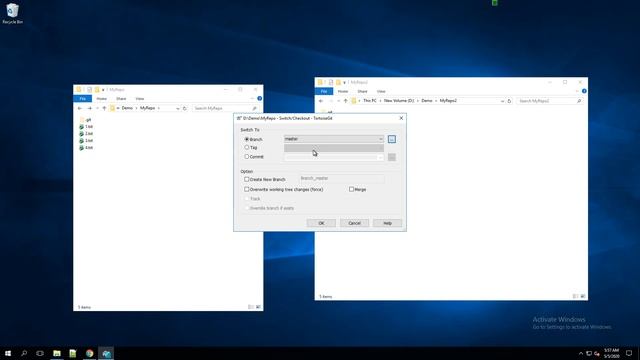Click Help icon in MyRepo2 window ribbon
Screen dimensions: 640x360
584,91
